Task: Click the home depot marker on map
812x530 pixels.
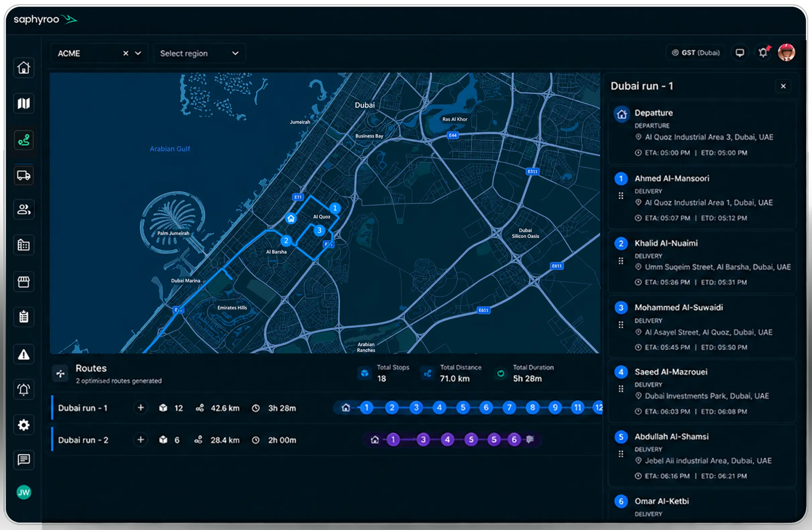Action: click(x=291, y=218)
